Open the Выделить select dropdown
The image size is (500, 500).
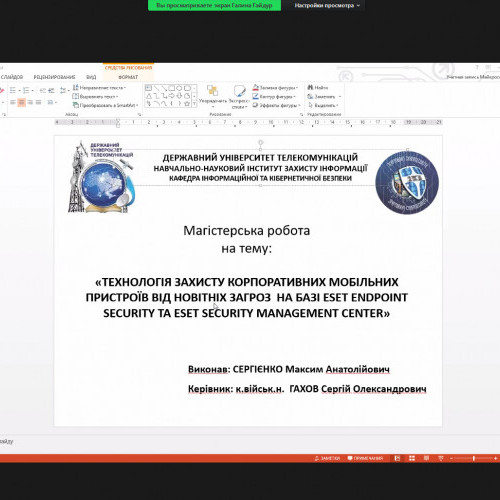coord(323,105)
